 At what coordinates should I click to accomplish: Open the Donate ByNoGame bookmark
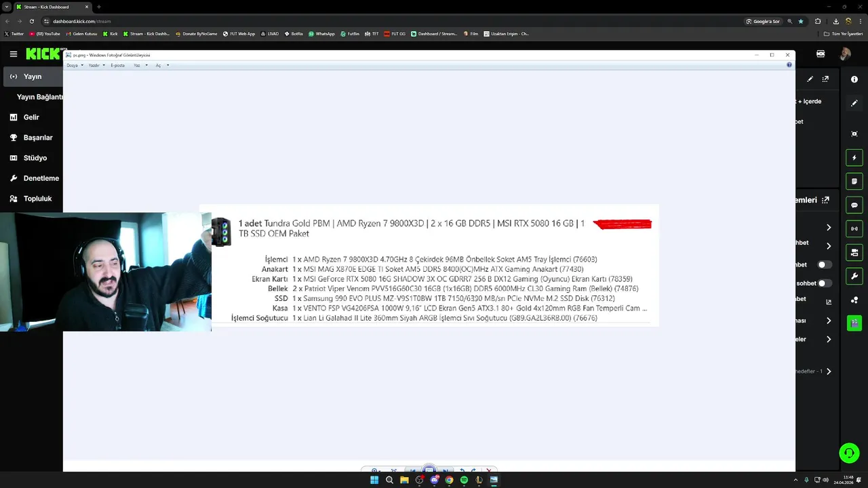[x=196, y=33]
